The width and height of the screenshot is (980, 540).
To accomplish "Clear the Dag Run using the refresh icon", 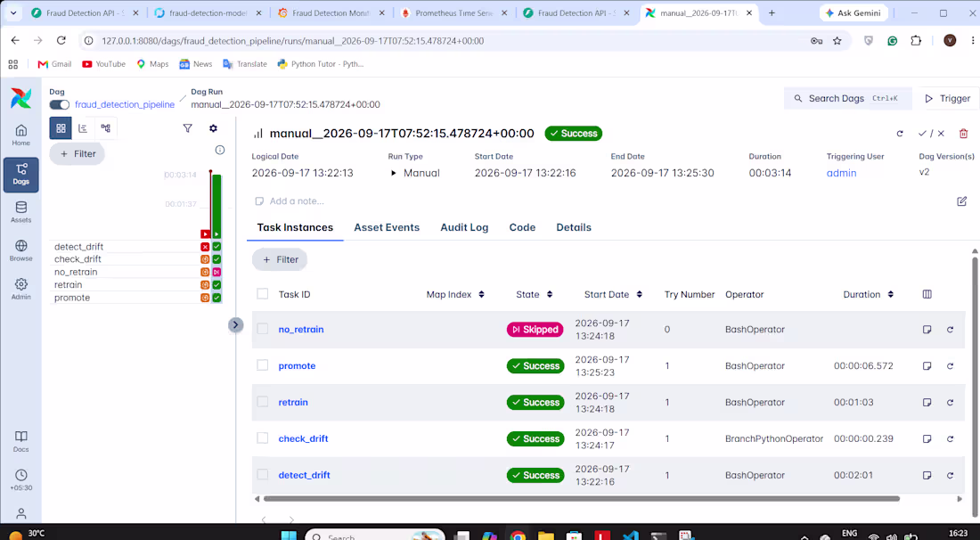I will click(x=900, y=133).
